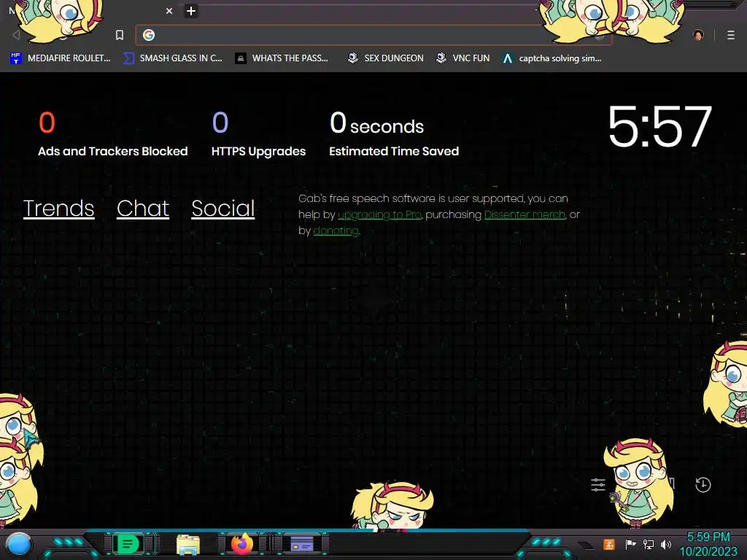Click the Java tray icon
The image size is (747, 560).
tap(609, 544)
